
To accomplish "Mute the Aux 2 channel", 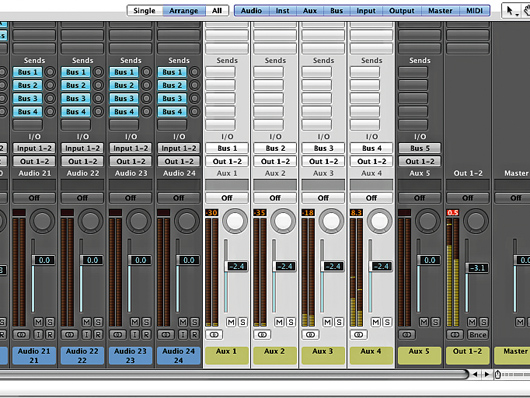I will [279, 322].
